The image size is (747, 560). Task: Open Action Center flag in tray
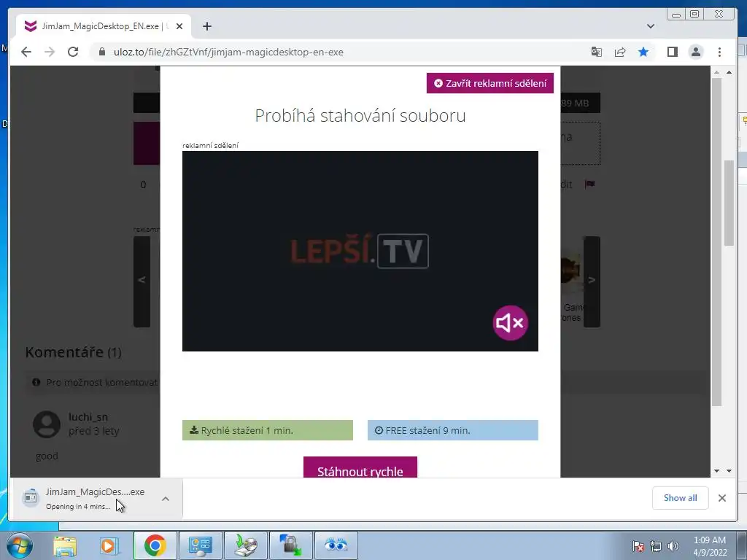click(638, 546)
